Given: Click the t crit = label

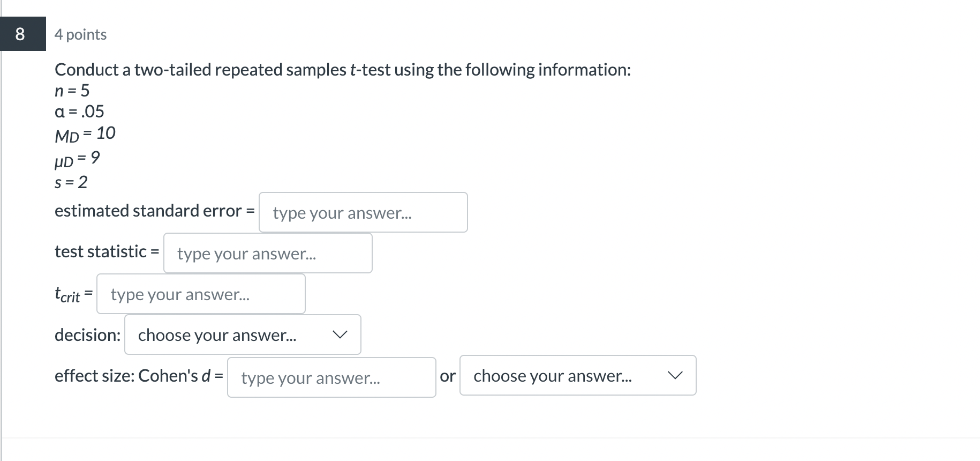Looking at the screenshot, I should click(x=73, y=294).
